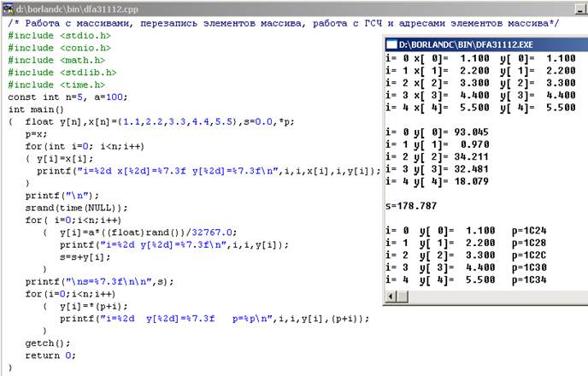Click the getch(); line
588x376 pixels.
point(48,343)
